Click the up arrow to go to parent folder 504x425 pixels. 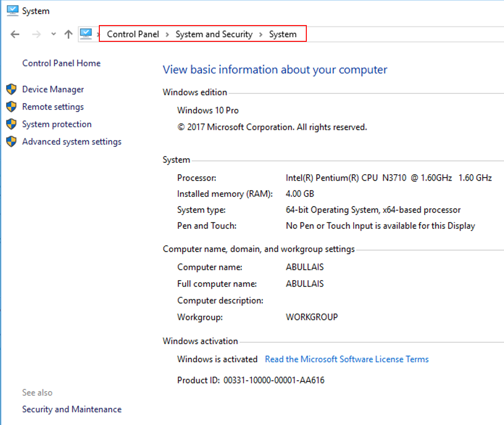coord(67,33)
